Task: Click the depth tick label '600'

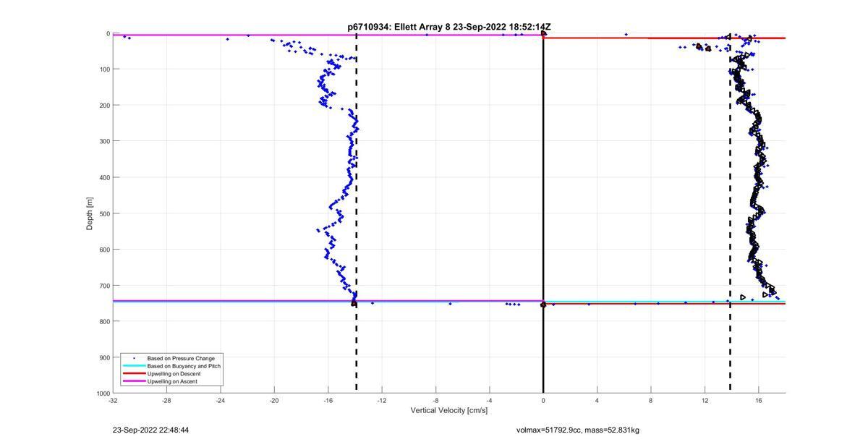Action: coord(104,250)
